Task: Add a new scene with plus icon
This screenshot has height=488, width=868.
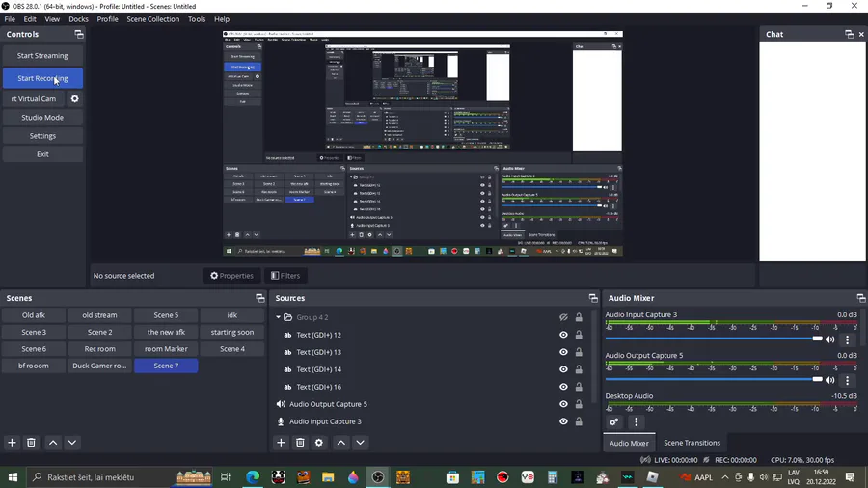Action: pos(12,443)
